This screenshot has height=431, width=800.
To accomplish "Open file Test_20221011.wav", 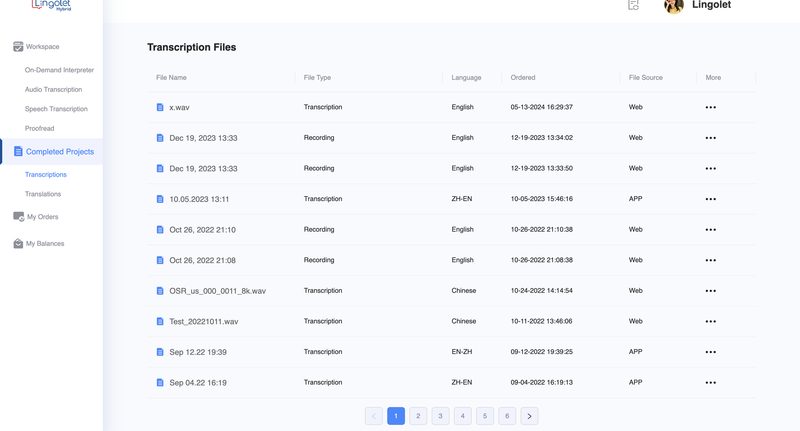I will point(204,322).
